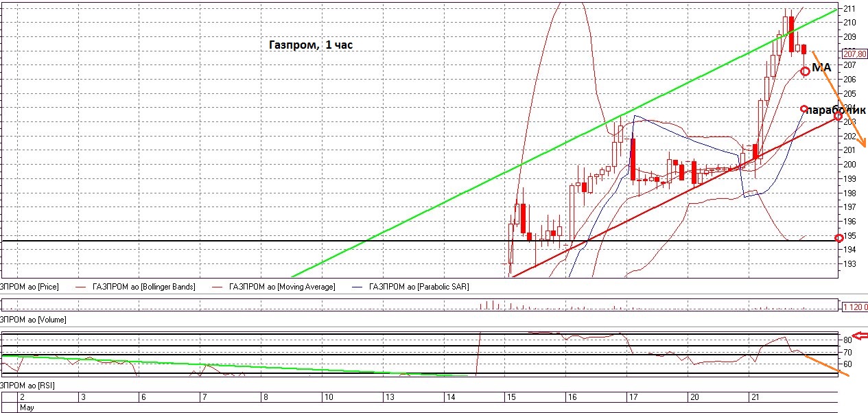Viewport: 868px width, 413px height.
Task: Click price axis label 209
Action: pos(850,37)
